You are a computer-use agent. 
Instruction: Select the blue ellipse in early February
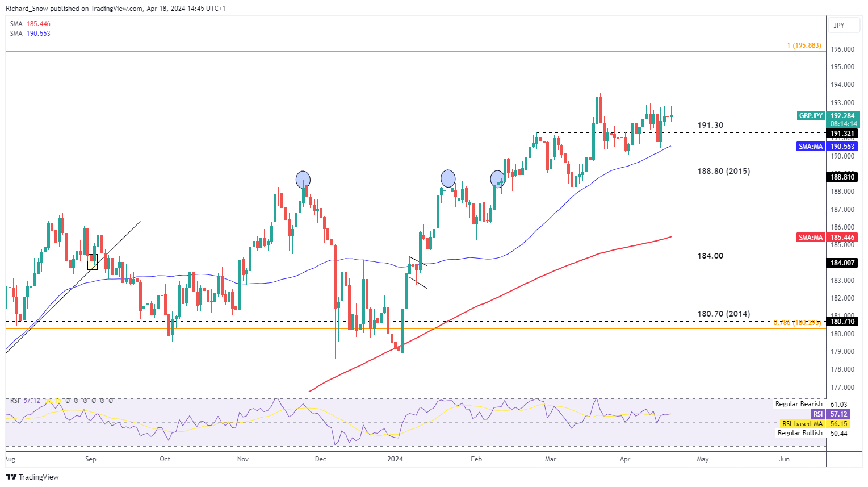click(x=497, y=179)
